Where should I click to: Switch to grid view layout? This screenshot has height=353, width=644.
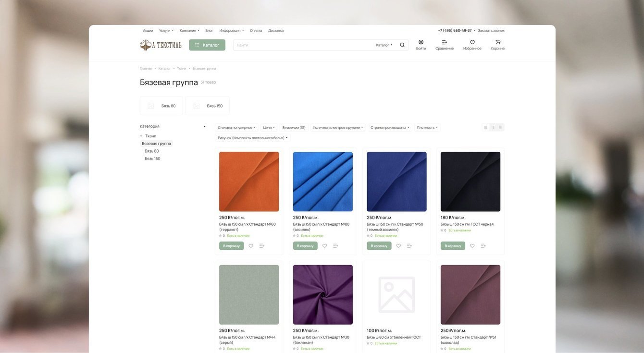click(x=486, y=127)
